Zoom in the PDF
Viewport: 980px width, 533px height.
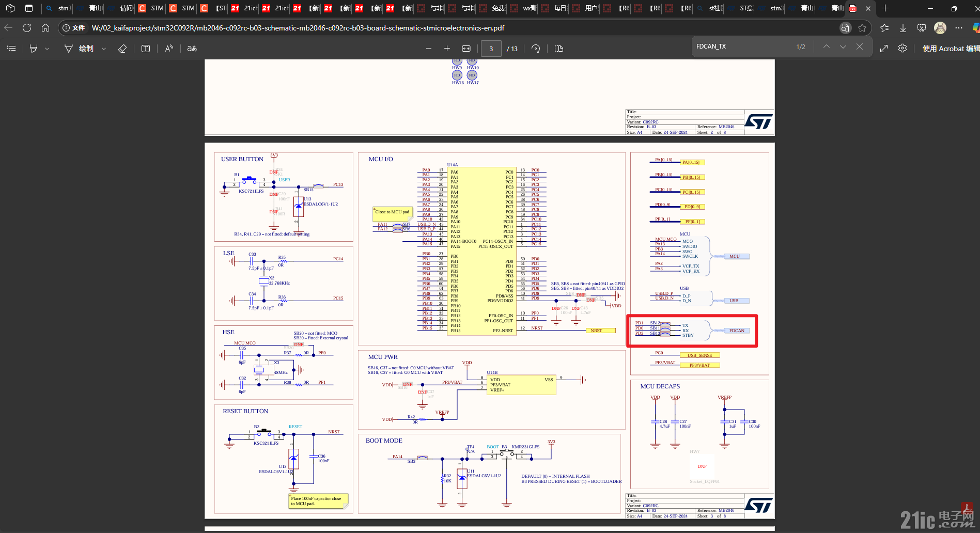point(447,49)
